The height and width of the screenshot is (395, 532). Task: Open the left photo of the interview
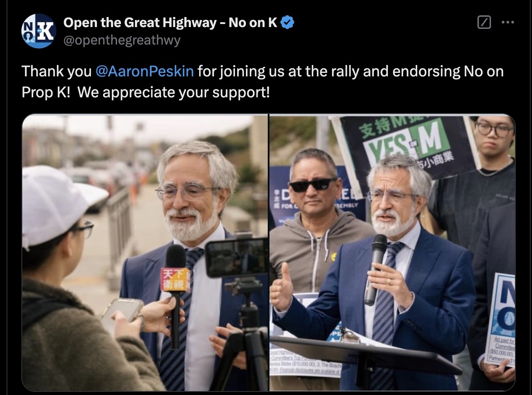click(145, 253)
